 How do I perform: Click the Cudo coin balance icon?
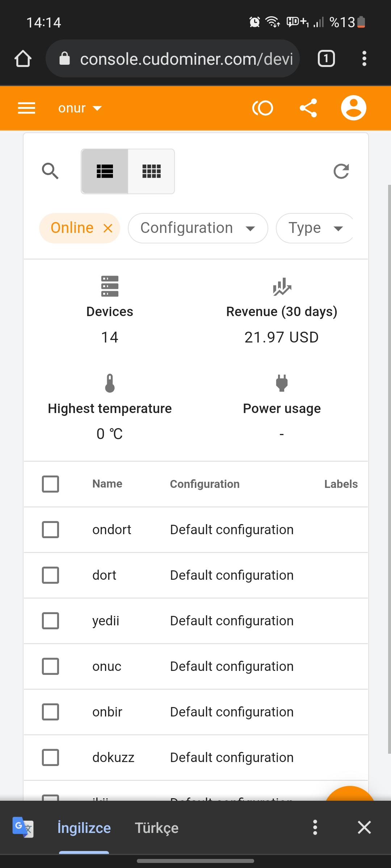tap(262, 108)
